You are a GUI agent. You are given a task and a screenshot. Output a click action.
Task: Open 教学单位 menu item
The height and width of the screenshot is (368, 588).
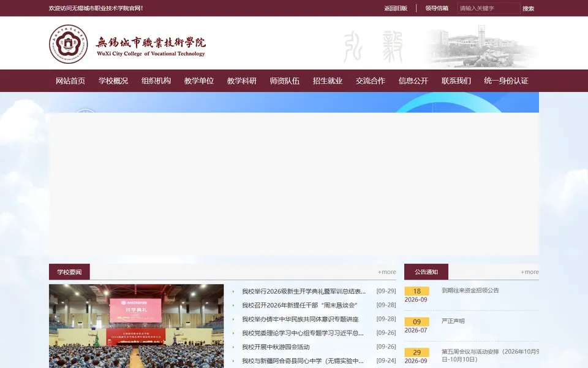pos(198,81)
